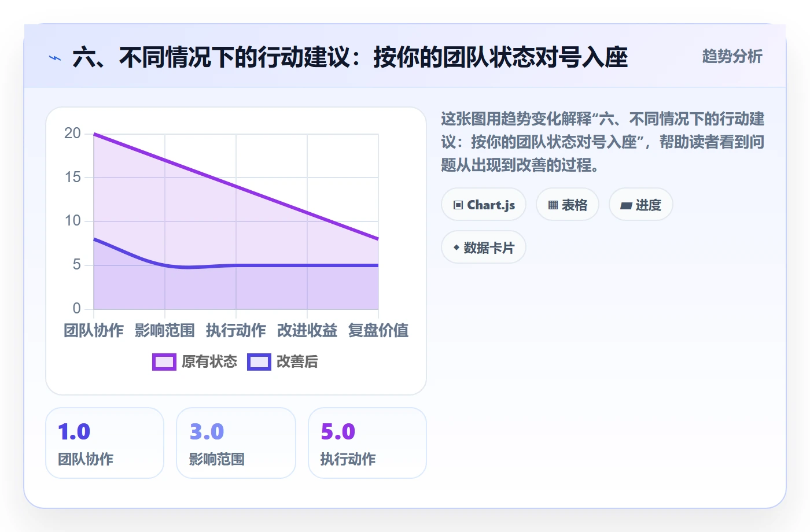Select the Chart.js tag chip
Viewport: 810px width, 532px height.
pyautogui.click(x=484, y=205)
